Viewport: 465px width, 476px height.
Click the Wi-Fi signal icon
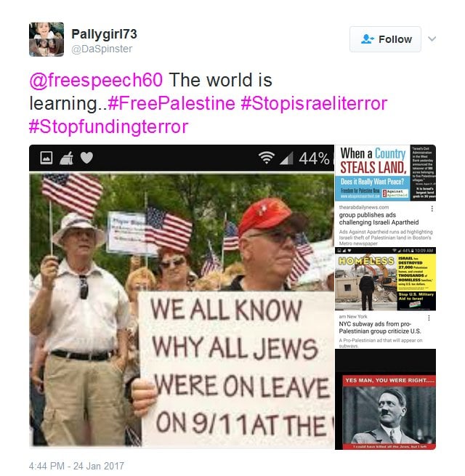point(266,158)
